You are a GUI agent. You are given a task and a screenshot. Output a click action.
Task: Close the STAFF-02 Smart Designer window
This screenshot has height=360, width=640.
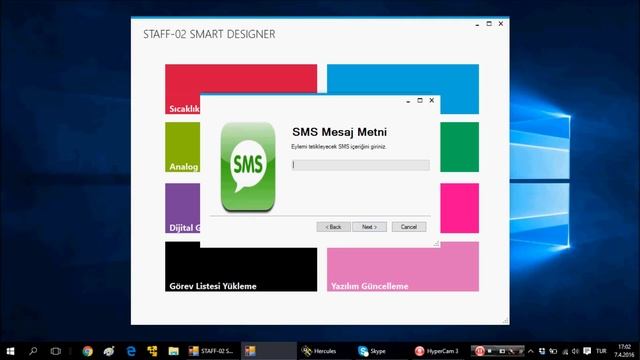pyautogui.click(x=501, y=24)
